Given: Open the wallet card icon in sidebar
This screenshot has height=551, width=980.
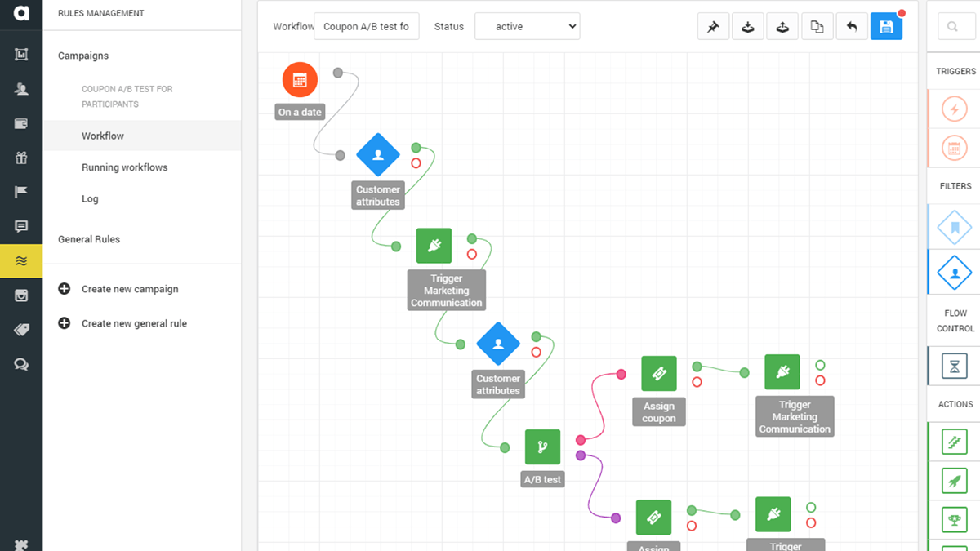Looking at the screenshot, I should pos(21,124).
